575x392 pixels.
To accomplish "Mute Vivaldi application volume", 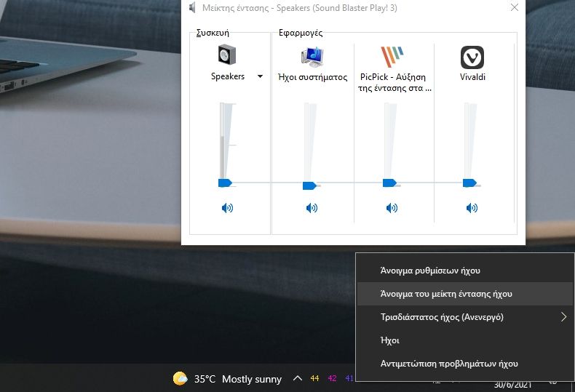I will 472,208.
